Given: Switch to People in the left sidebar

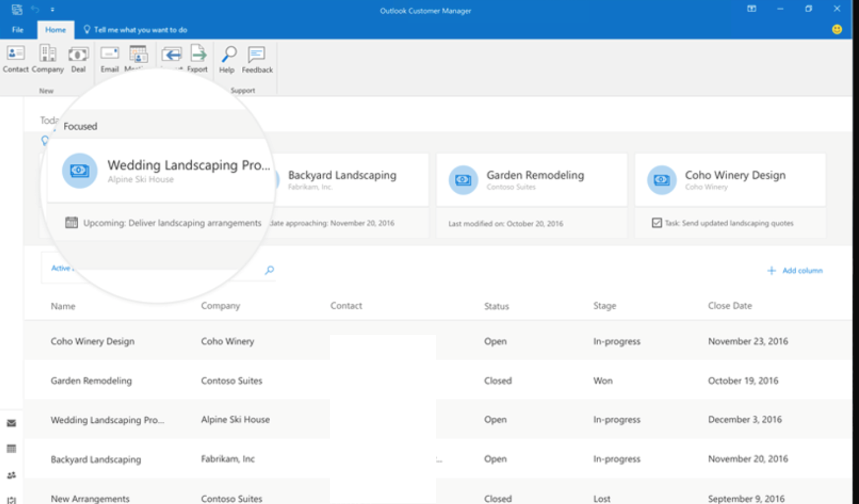Looking at the screenshot, I should 12,475.
